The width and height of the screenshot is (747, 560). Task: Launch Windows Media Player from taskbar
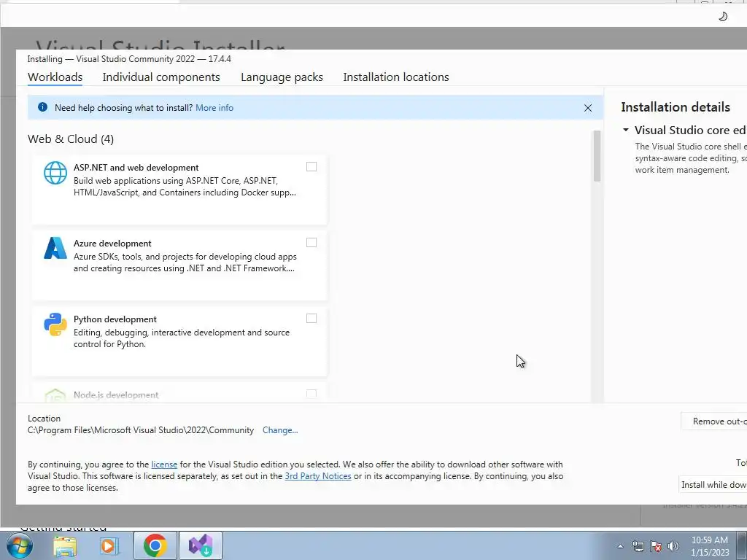(109, 545)
